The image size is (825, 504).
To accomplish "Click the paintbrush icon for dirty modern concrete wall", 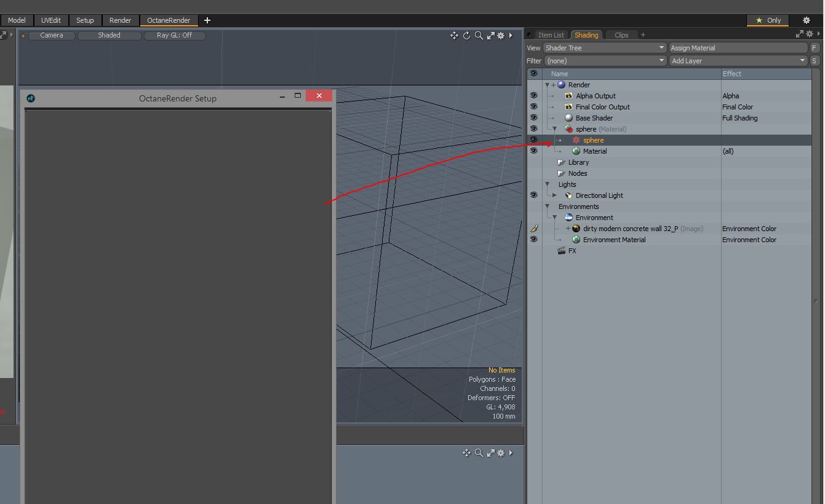I will tap(534, 229).
